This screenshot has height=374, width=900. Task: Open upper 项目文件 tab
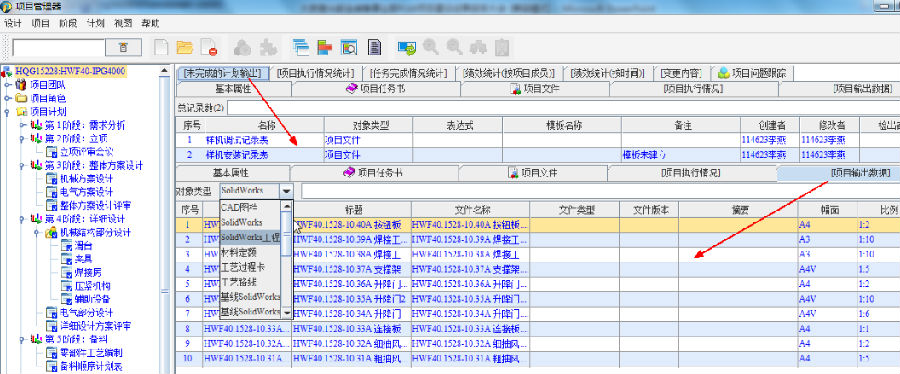tap(534, 89)
